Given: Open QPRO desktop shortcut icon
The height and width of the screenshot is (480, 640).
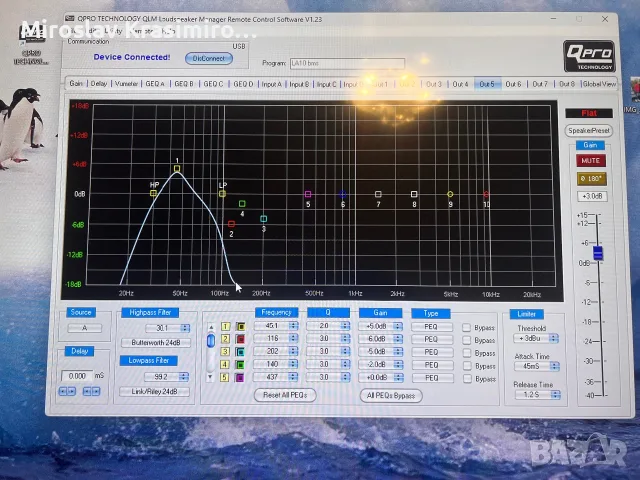Looking at the screenshot, I should (31, 44).
